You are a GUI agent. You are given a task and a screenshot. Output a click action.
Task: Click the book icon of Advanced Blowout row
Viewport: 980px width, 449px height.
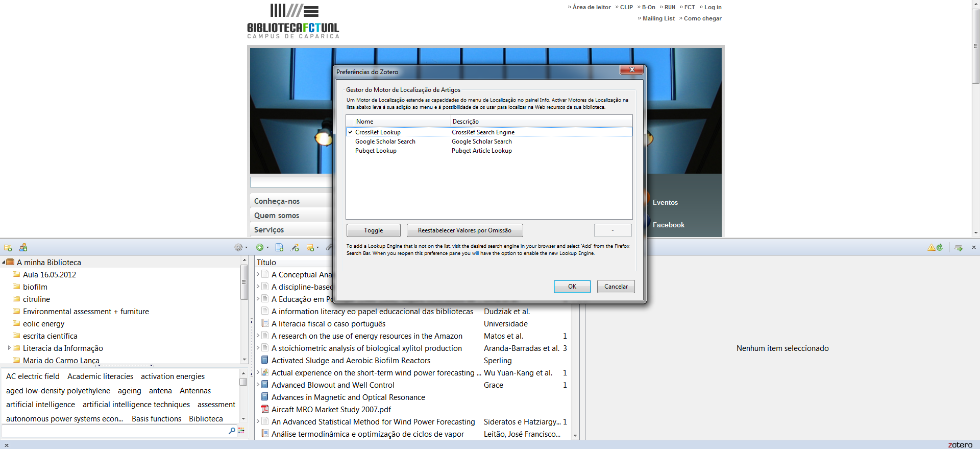pos(265,385)
